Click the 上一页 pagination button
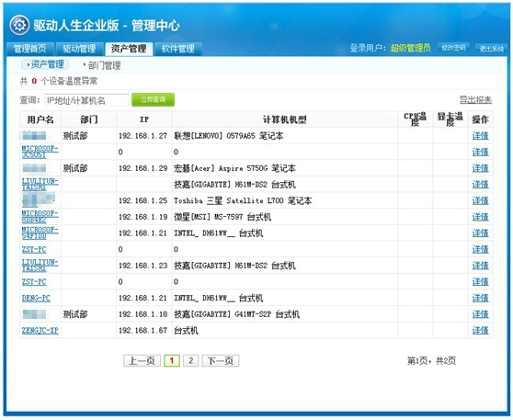Image resolution: width=513 pixels, height=420 pixels. coord(142,361)
